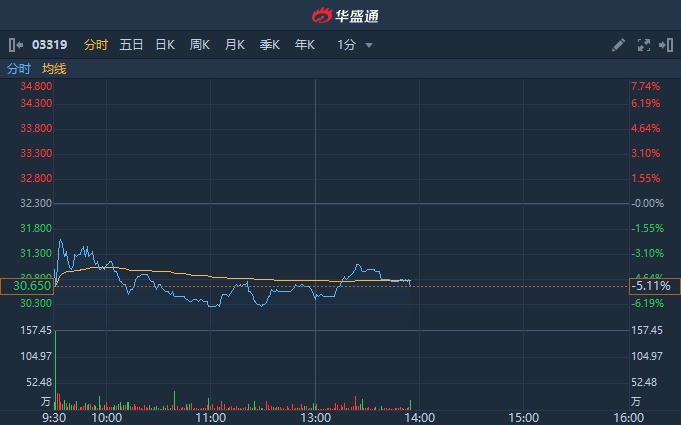Click the stock code 03319

(x=50, y=45)
